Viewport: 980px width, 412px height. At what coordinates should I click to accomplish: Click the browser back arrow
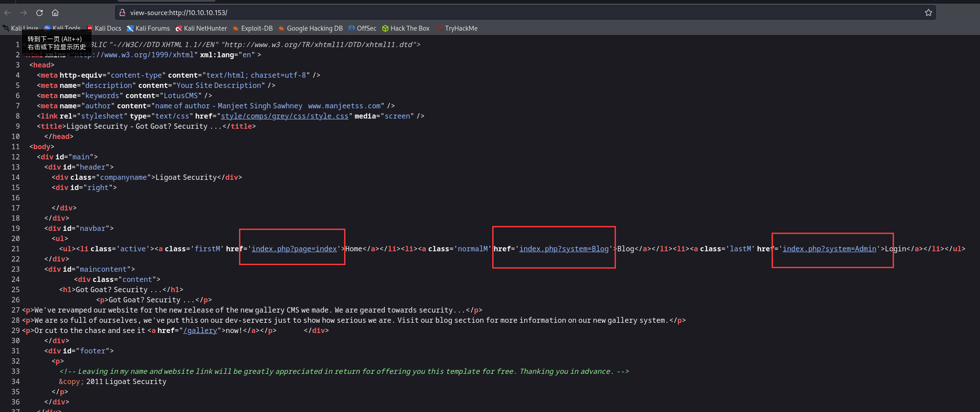point(8,12)
